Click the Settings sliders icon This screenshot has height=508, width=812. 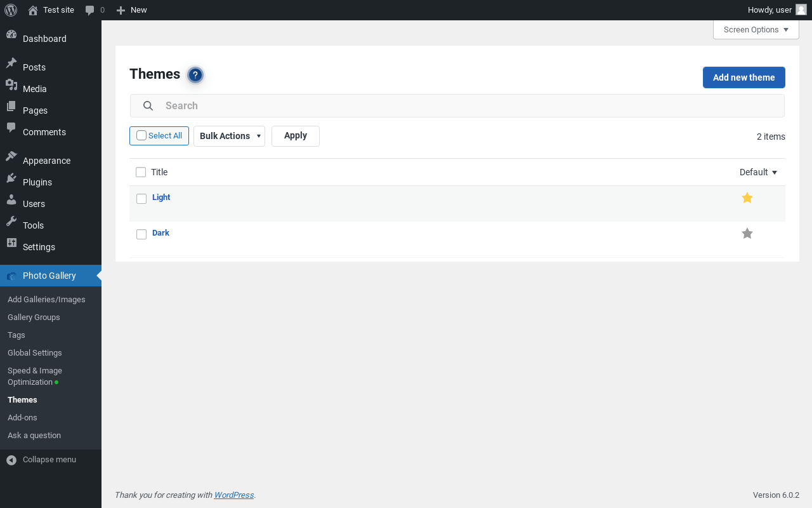click(x=11, y=243)
